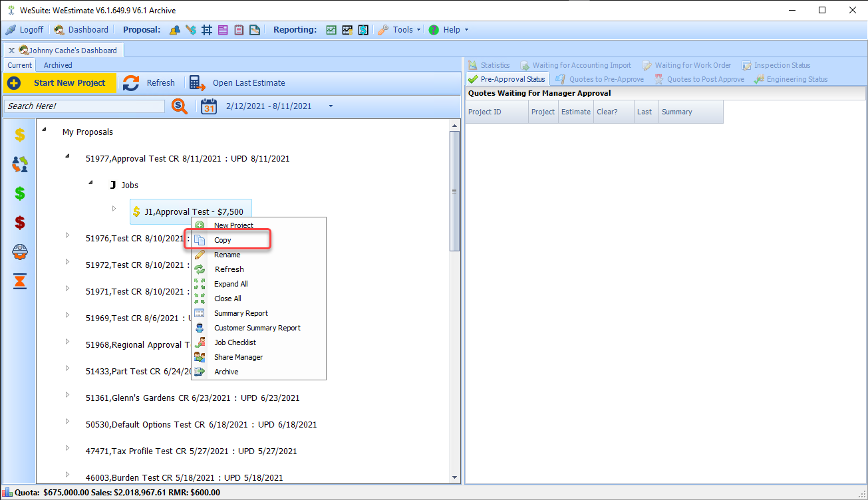Image resolution: width=868 pixels, height=500 pixels.
Task: Open the Engineering Status tab
Action: (x=791, y=79)
